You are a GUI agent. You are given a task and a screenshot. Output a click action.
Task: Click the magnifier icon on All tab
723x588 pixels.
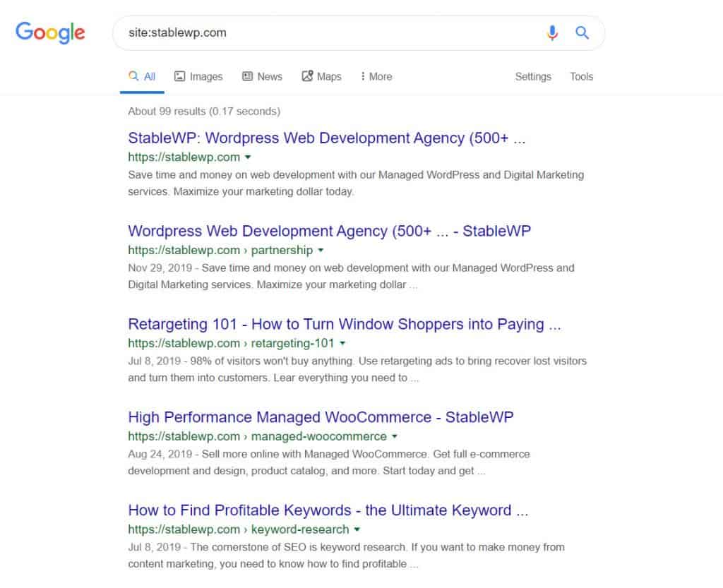(133, 76)
